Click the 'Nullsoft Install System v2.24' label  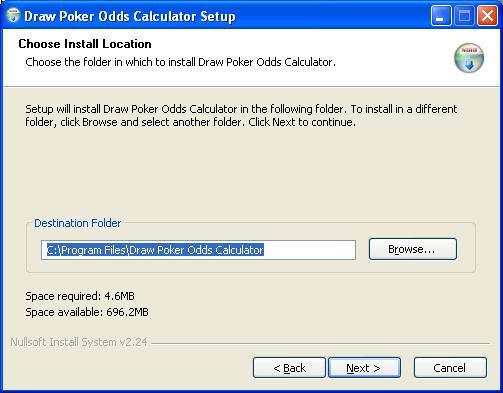coord(79,342)
